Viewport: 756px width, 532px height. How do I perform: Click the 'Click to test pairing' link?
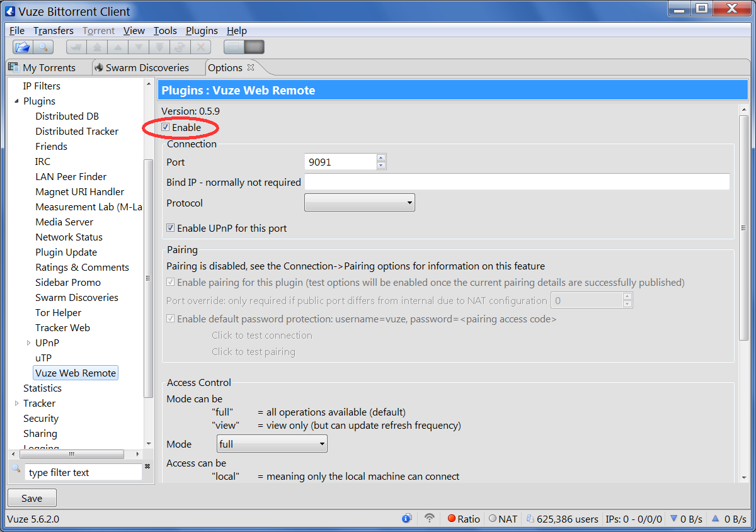coord(253,351)
